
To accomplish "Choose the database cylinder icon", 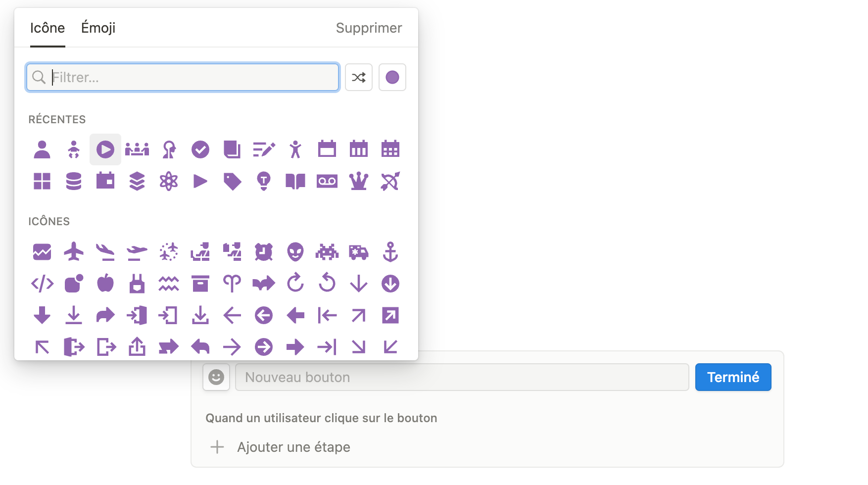I will 74,181.
